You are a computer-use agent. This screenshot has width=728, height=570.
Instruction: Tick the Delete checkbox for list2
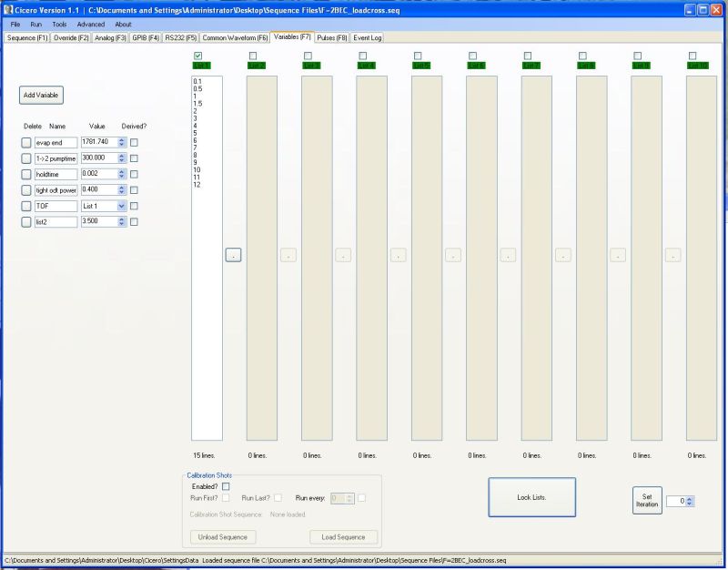(26, 221)
